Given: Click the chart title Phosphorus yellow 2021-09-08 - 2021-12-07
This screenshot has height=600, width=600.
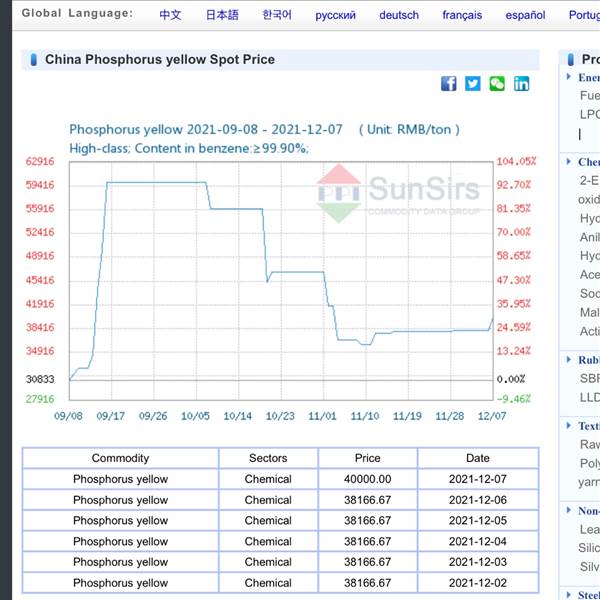Looking at the screenshot, I should [206, 129].
